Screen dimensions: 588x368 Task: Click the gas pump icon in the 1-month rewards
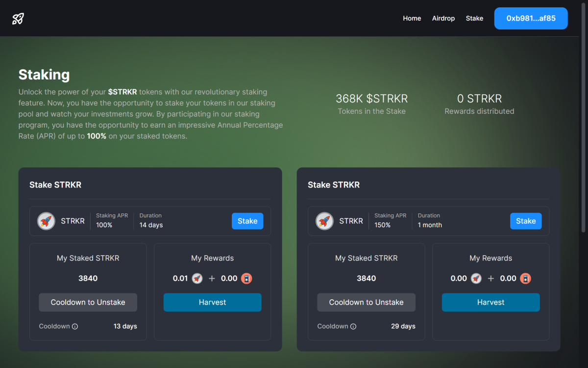tap(525, 278)
